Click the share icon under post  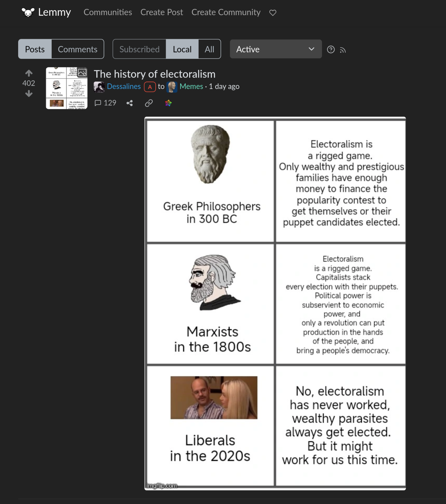tap(129, 103)
